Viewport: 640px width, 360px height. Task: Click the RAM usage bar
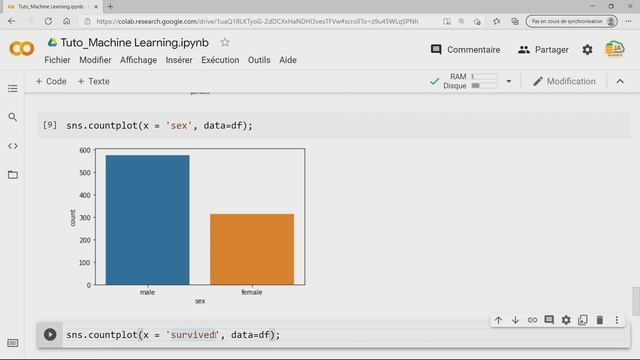click(x=484, y=76)
